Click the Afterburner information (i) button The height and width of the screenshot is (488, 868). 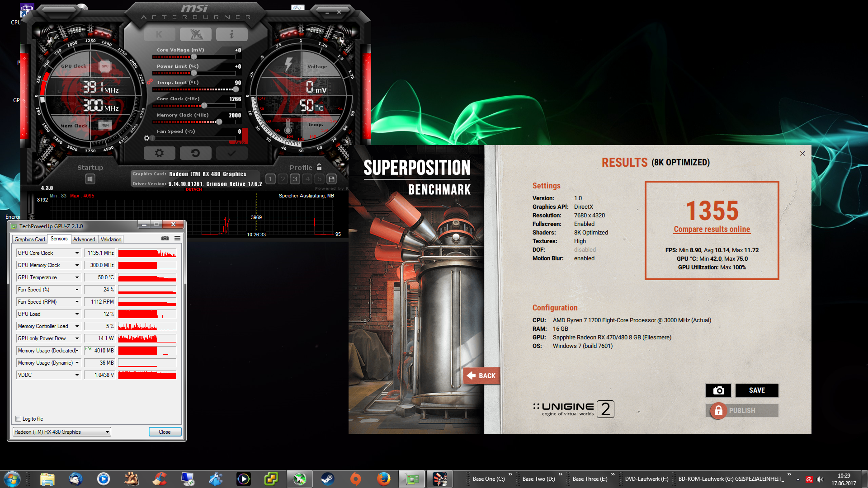coord(231,34)
